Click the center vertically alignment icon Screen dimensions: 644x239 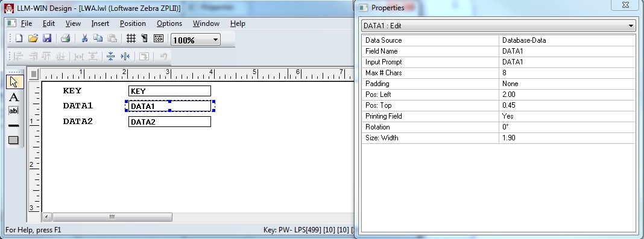(110, 56)
